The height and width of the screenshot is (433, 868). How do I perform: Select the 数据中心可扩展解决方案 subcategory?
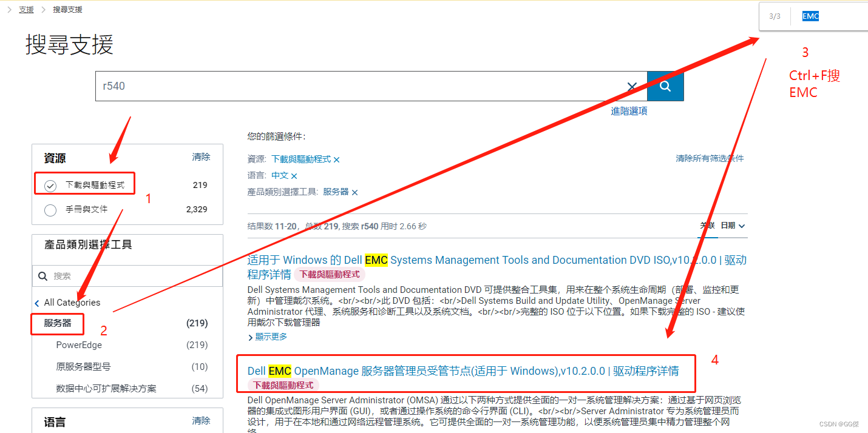click(x=106, y=389)
